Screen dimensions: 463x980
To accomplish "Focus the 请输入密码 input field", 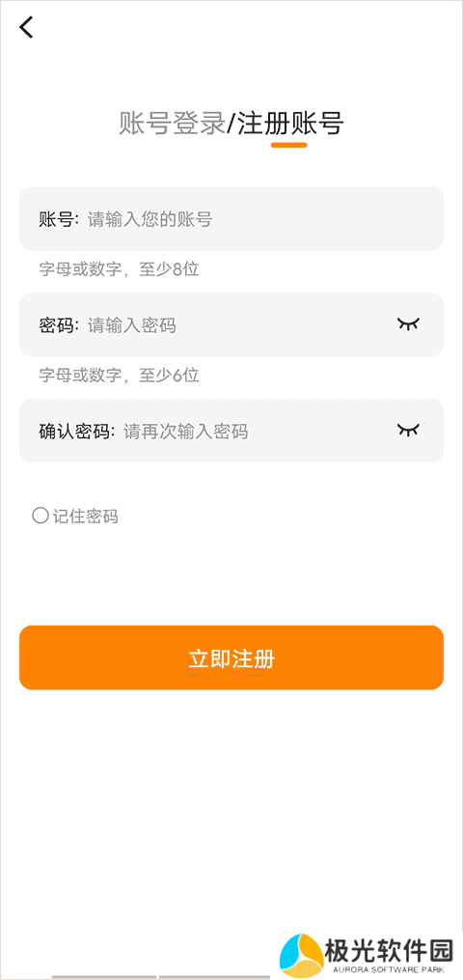I will coord(231,324).
